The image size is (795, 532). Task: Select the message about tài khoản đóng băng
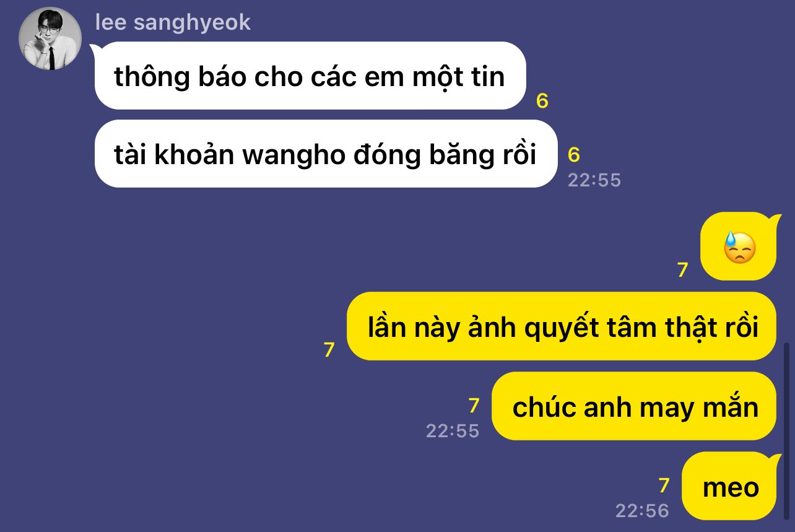[x=326, y=154]
